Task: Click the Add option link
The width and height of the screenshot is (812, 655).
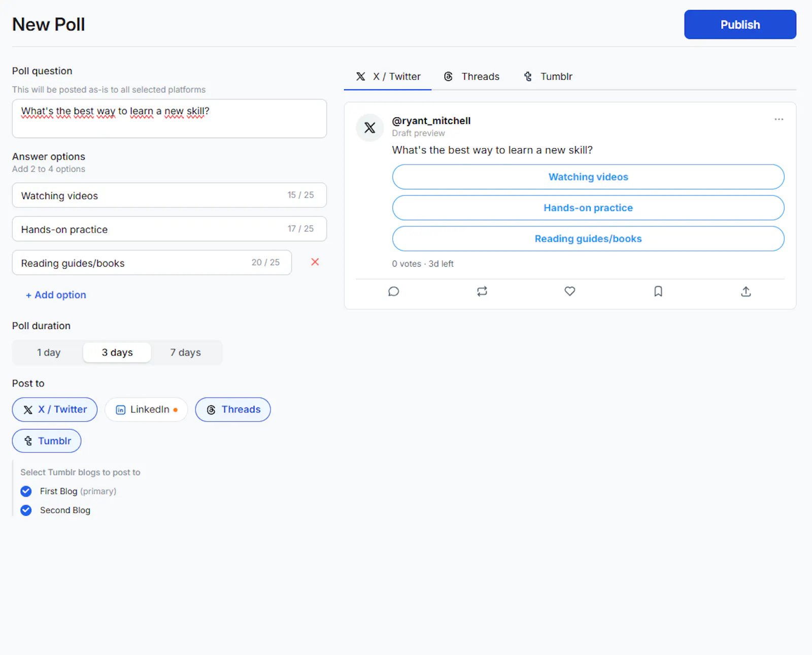Action: pyautogui.click(x=56, y=295)
